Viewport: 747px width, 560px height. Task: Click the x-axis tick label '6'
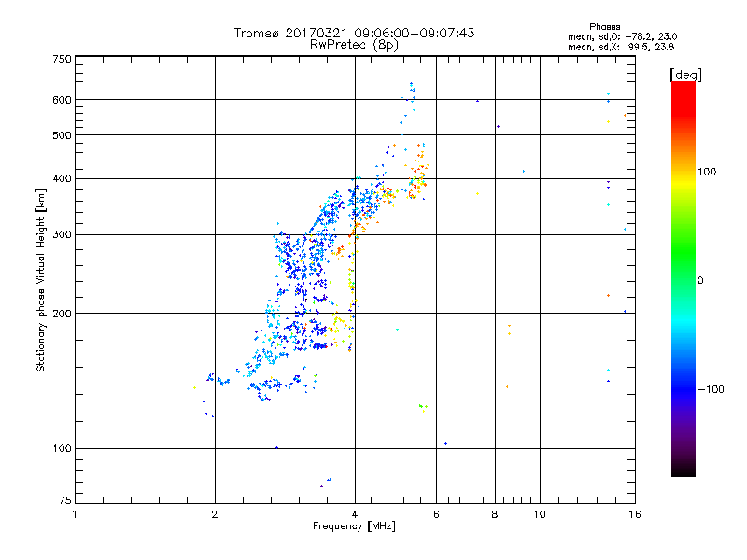click(436, 514)
